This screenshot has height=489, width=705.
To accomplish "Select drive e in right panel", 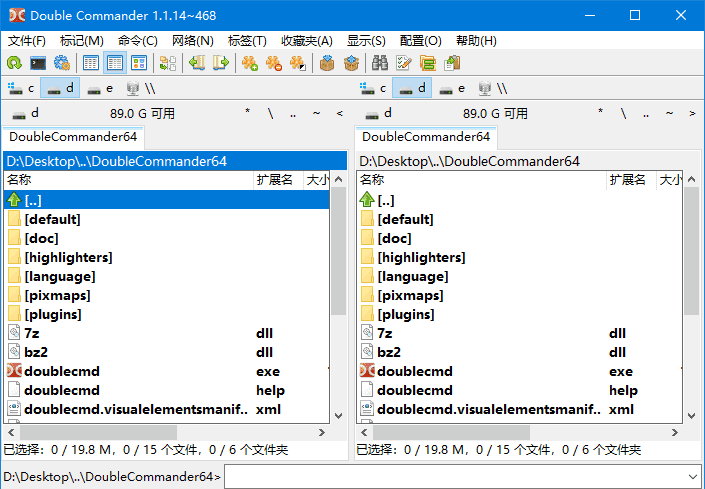I will click(452, 88).
